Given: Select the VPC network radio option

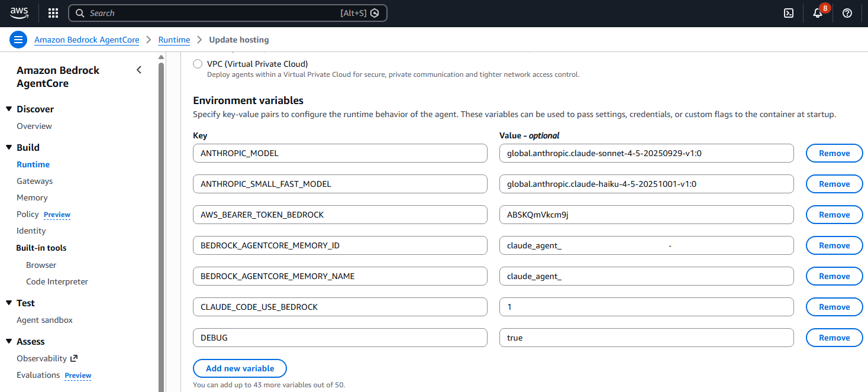Looking at the screenshot, I should coord(198,64).
